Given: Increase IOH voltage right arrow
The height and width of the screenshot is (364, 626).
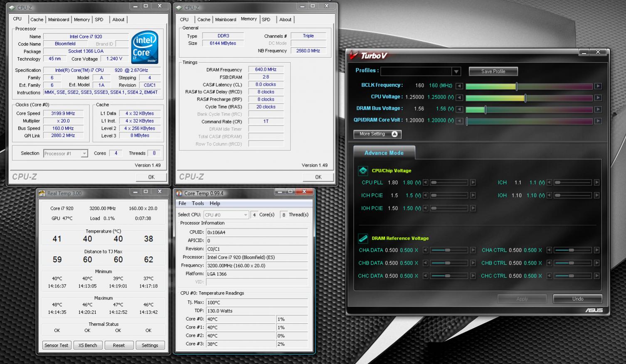Looking at the screenshot, I should tap(596, 195).
